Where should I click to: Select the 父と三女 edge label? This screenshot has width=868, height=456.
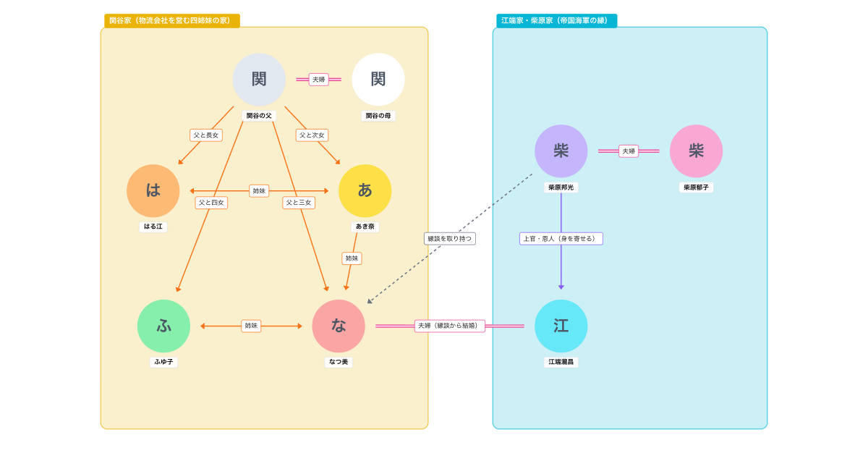(x=299, y=203)
